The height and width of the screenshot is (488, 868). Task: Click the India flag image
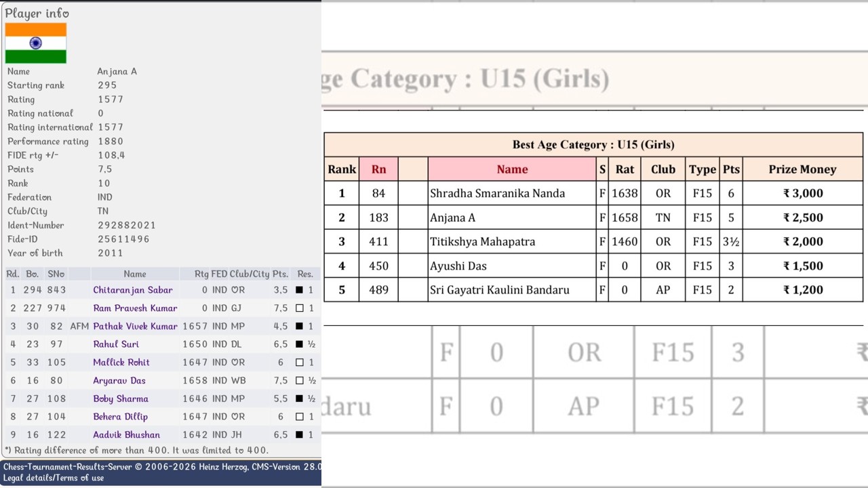(36, 43)
